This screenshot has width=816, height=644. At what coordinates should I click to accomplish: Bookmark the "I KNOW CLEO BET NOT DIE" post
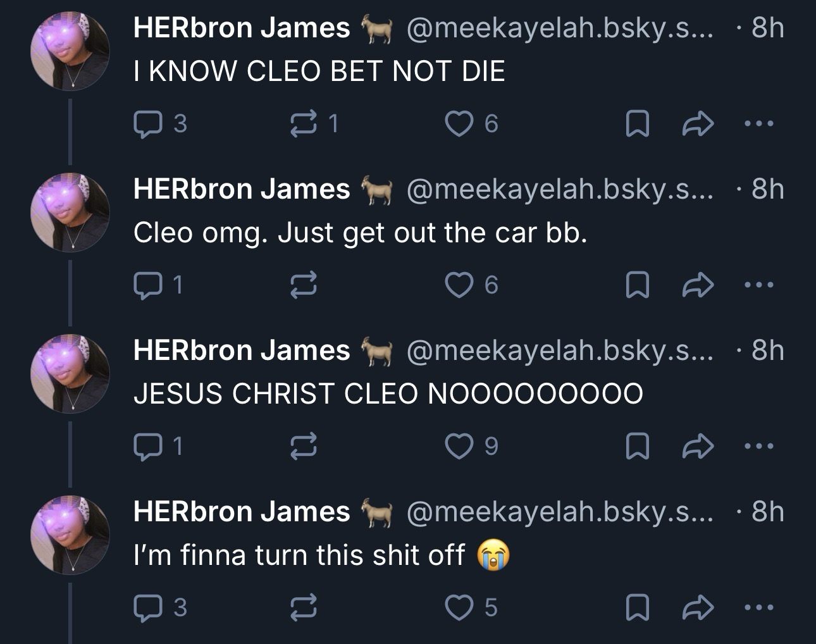636,124
